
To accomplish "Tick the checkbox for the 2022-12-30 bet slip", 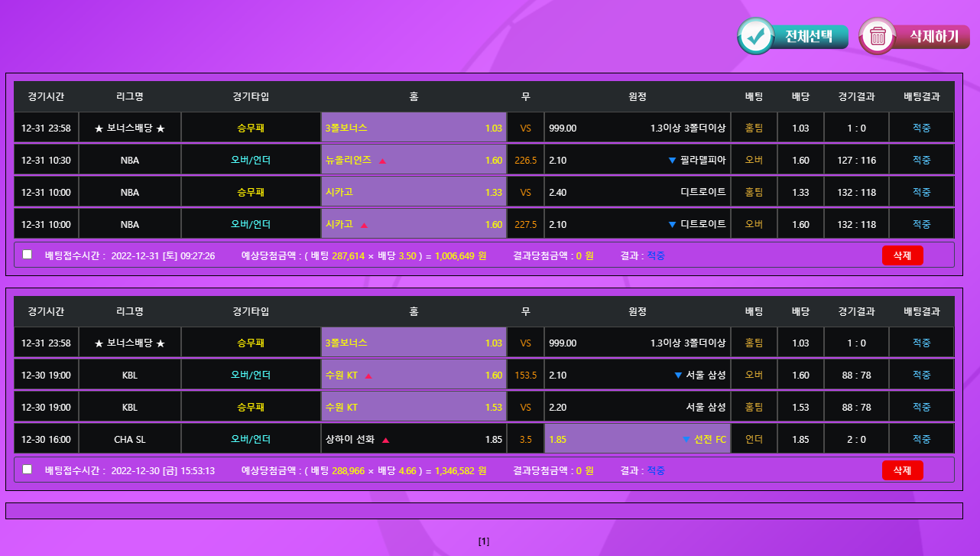I will tap(28, 470).
